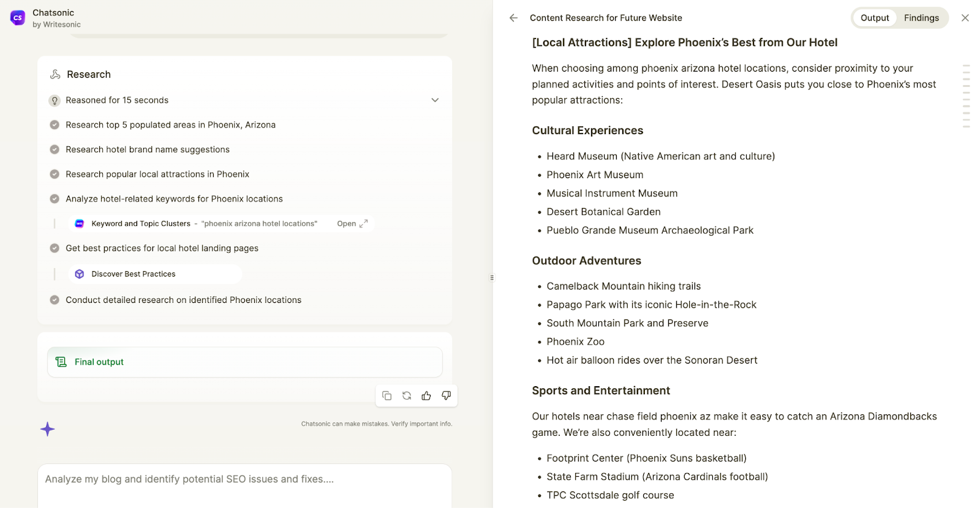Click the Content Research for Future Website title
The image size is (980, 508).
606,18
